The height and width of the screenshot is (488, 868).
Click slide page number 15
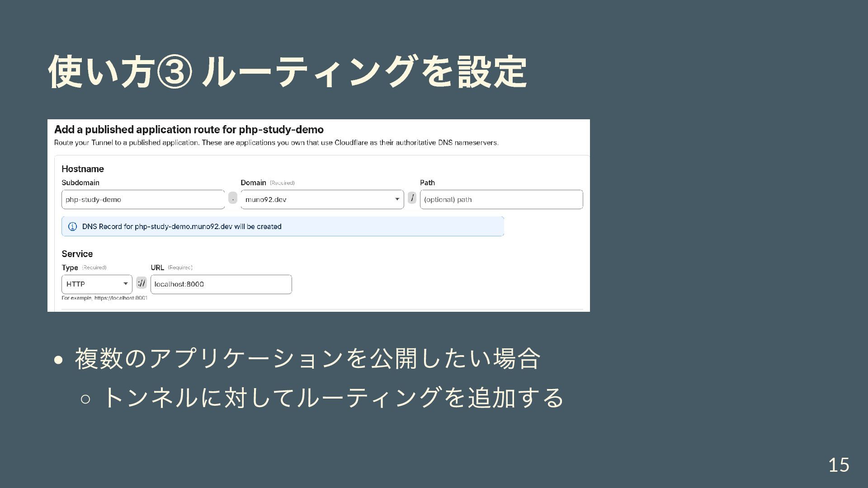pos(838,465)
